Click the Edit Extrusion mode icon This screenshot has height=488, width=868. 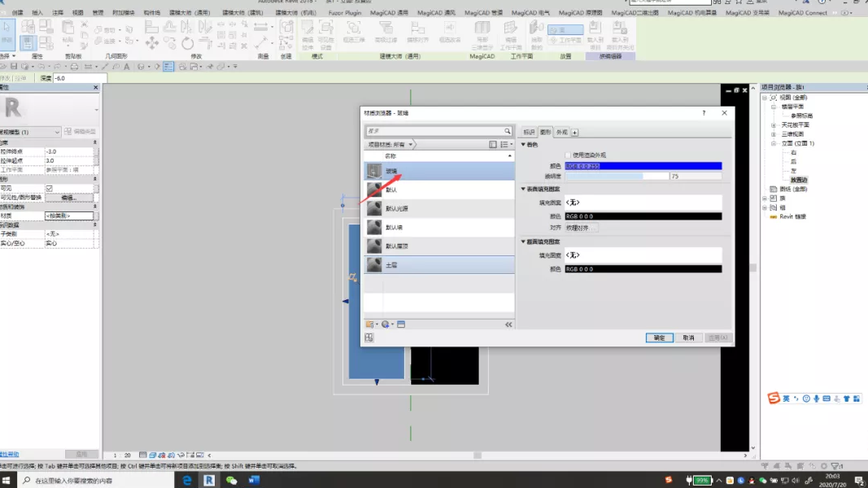tap(308, 34)
